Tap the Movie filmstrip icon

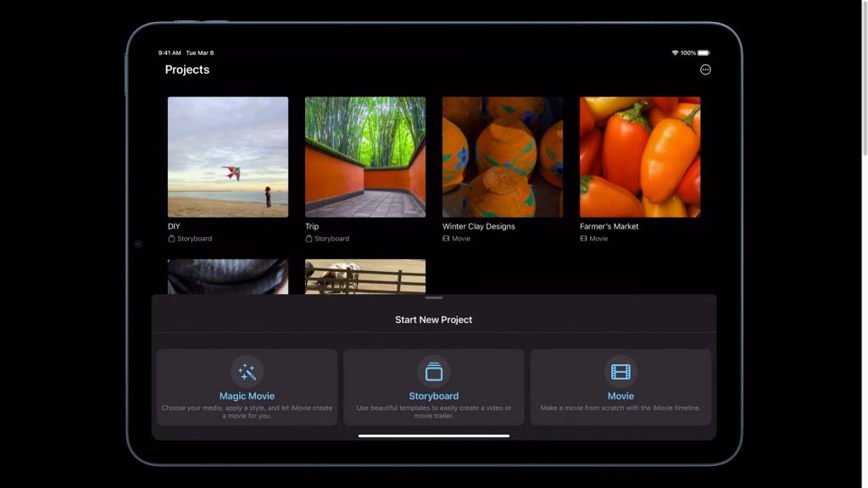click(620, 372)
